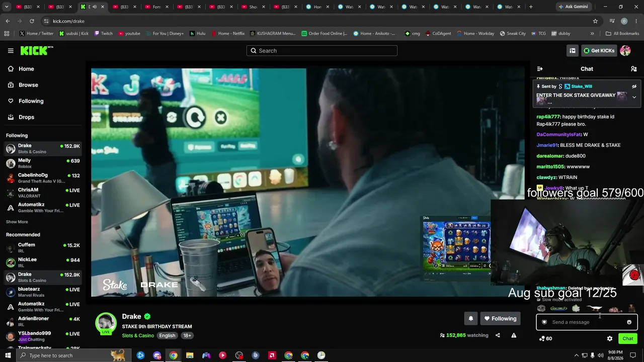
Task: Open the Chrome apps grid shortcut
Action: pyautogui.click(x=7, y=34)
